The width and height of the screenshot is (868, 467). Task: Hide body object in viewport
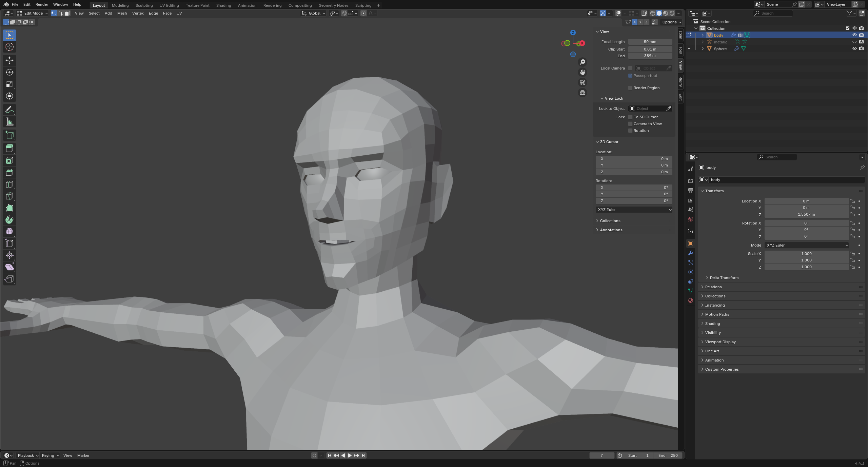(x=854, y=35)
